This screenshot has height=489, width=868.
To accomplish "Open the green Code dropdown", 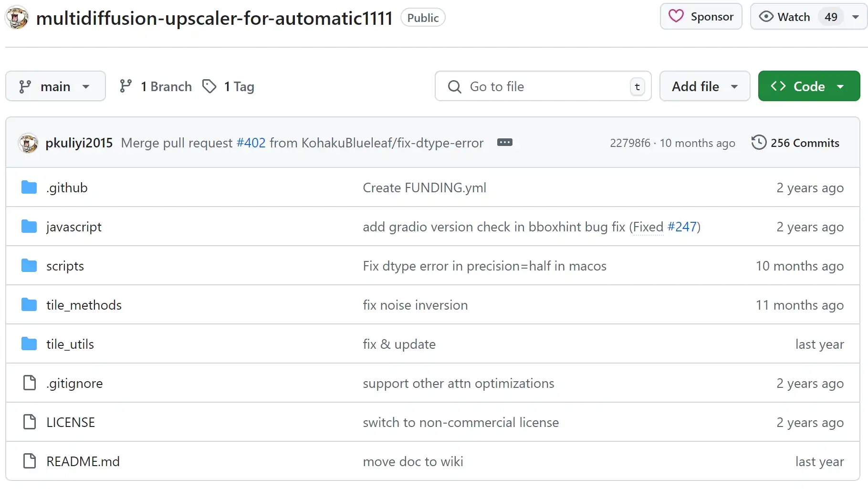I will (x=809, y=86).
